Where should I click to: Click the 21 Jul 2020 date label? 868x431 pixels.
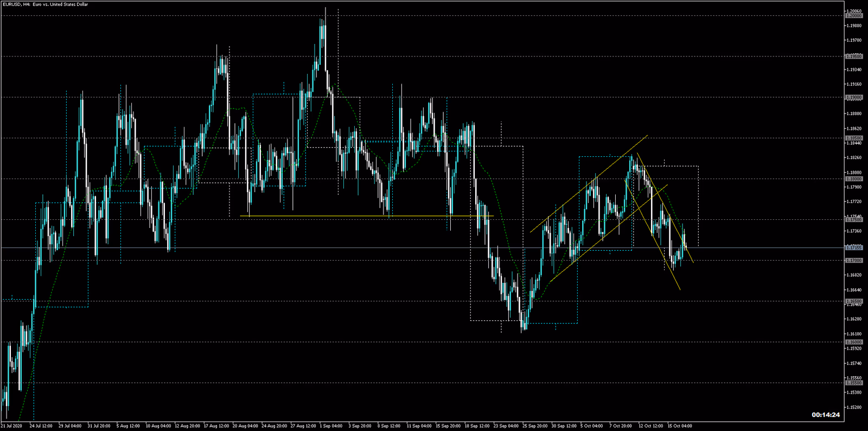click(x=11, y=426)
